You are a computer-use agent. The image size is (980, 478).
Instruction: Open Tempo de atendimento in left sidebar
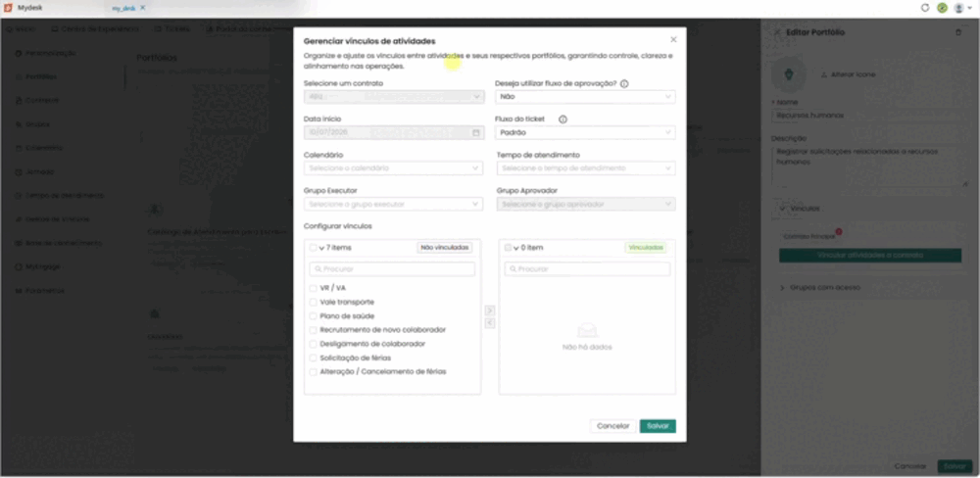pyautogui.click(x=60, y=196)
